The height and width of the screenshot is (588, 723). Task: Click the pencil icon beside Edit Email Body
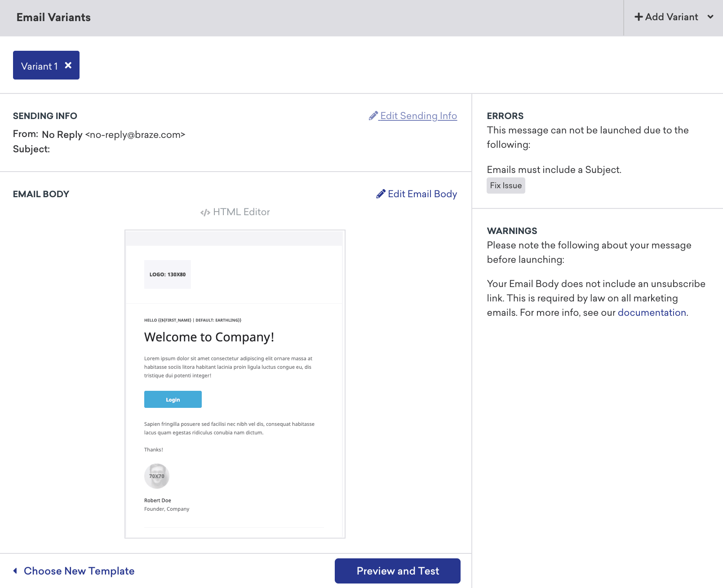(x=381, y=194)
